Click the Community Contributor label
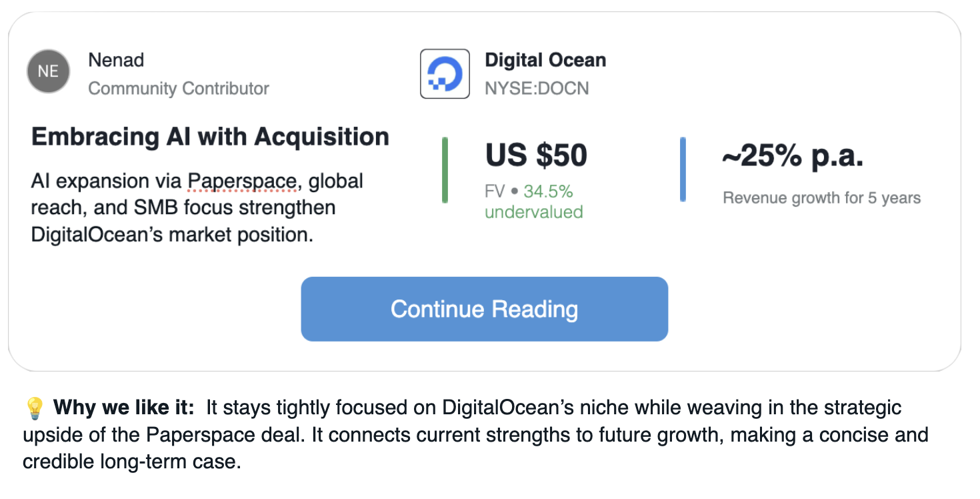 [x=179, y=88]
